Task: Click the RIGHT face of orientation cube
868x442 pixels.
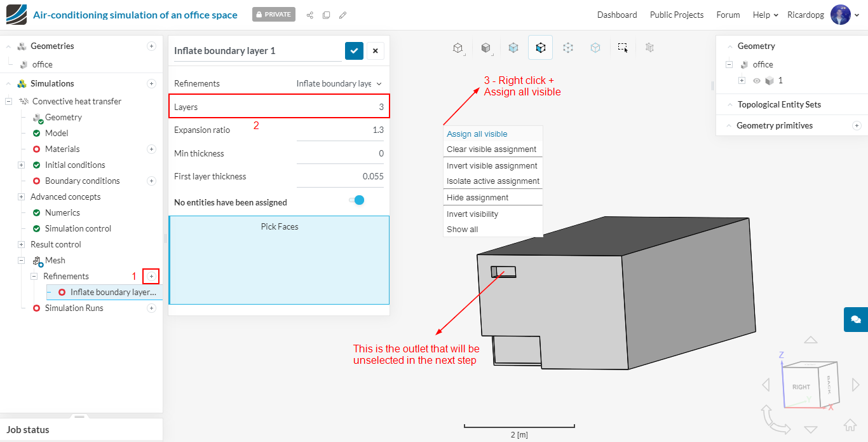Action: click(x=801, y=387)
